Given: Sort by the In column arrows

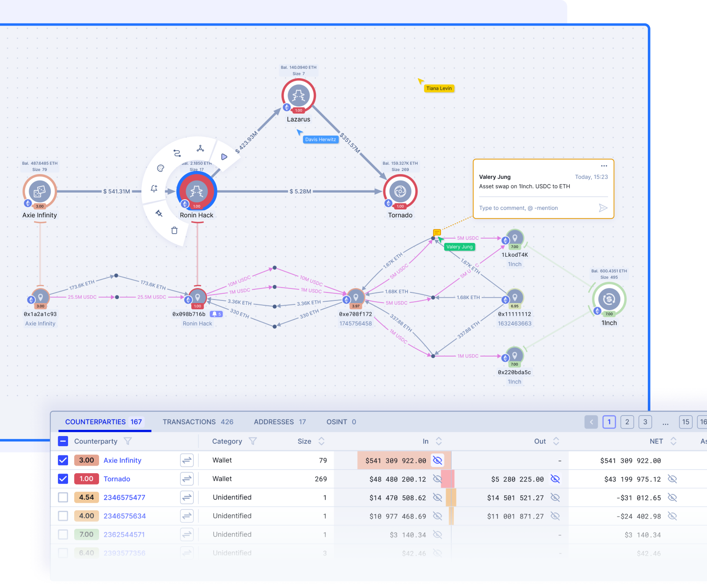Looking at the screenshot, I should 439,441.
